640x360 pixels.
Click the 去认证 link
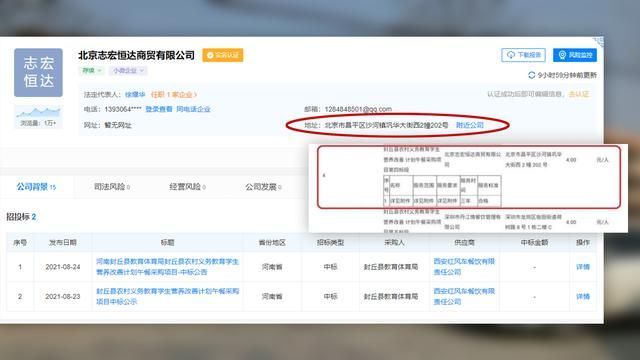(579, 94)
